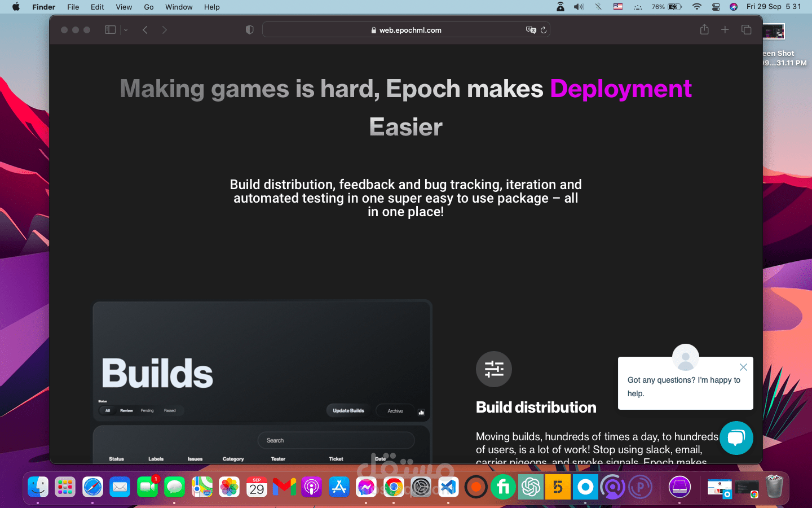Click the 'Tester' column header
The image size is (812, 508).
click(278, 459)
